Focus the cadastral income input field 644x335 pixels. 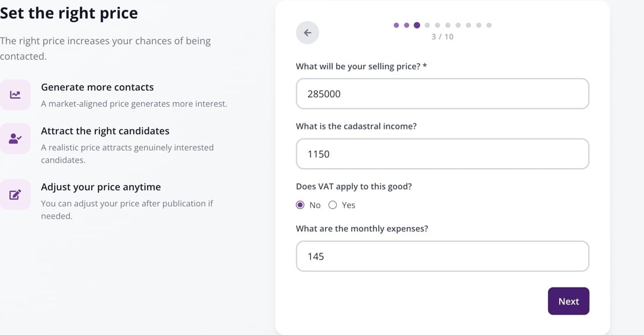443,153
